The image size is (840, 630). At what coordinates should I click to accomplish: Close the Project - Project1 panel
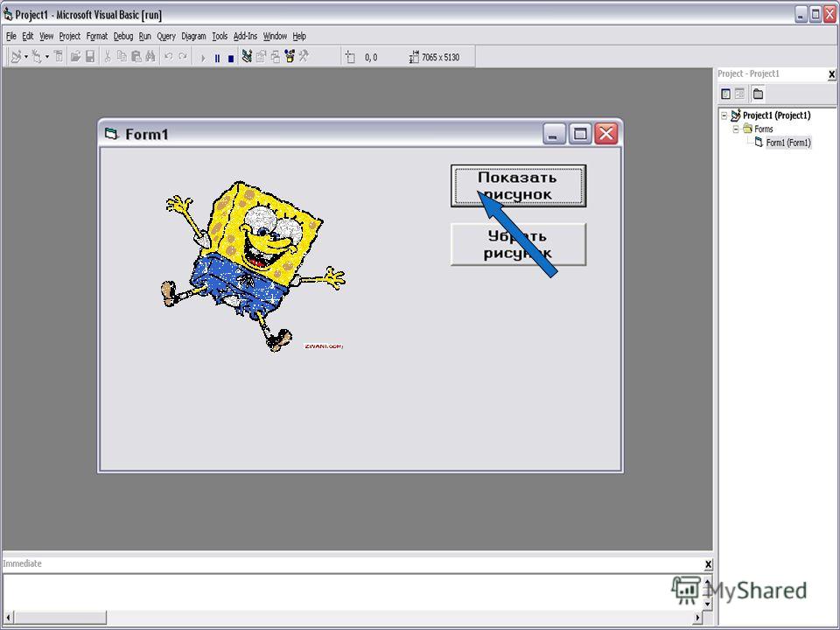[x=831, y=74]
